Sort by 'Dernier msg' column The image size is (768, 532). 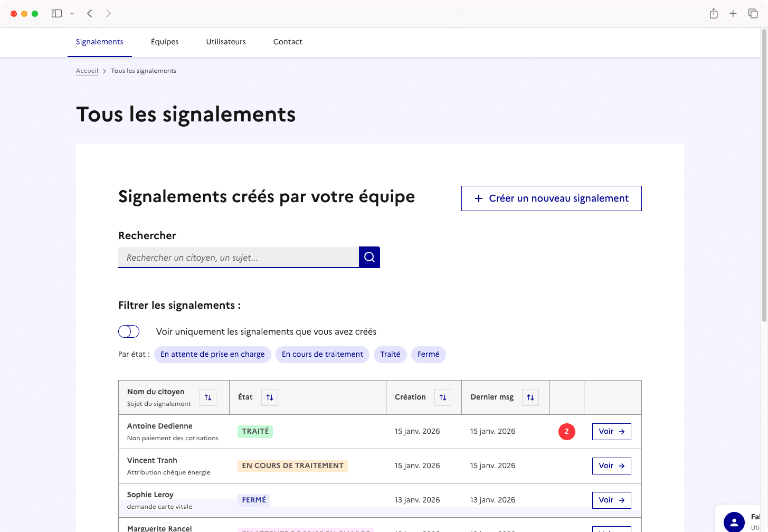click(530, 397)
